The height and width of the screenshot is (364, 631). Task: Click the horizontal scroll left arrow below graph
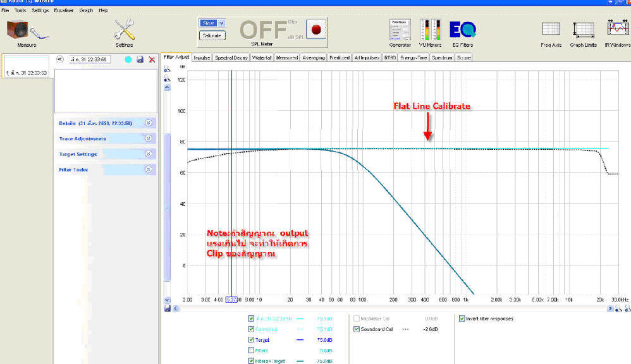point(176,308)
